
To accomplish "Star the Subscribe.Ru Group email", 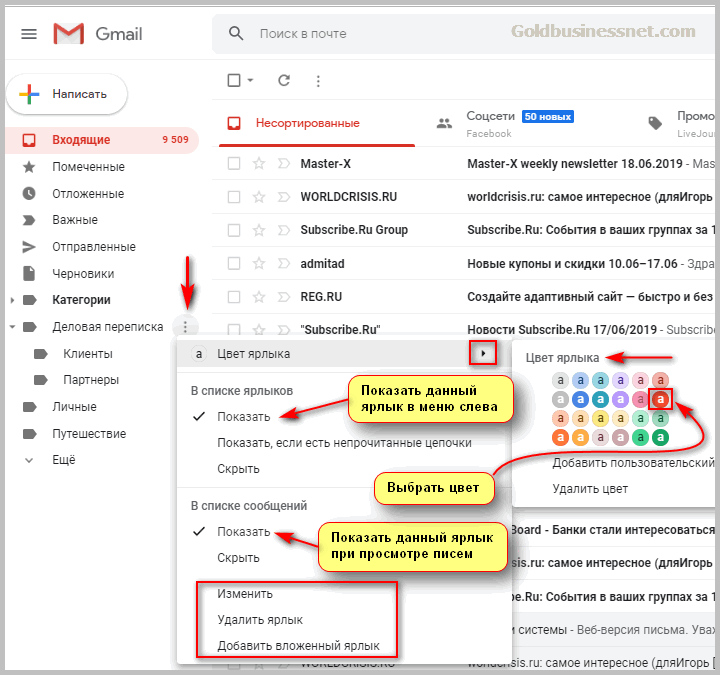I will click(x=259, y=230).
